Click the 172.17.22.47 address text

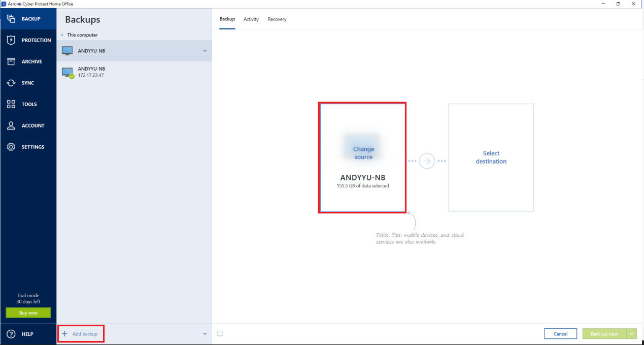point(91,75)
